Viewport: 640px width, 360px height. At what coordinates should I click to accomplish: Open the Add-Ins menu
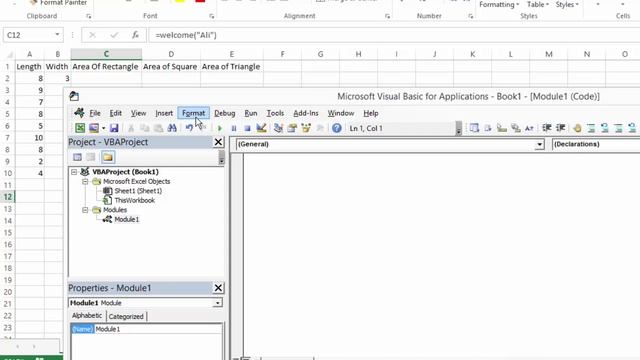(x=306, y=113)
